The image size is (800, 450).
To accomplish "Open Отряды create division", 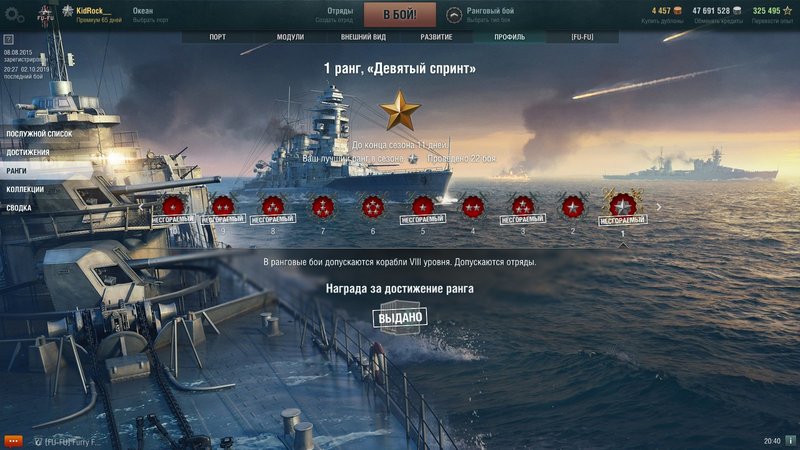I will coord(334,15).
